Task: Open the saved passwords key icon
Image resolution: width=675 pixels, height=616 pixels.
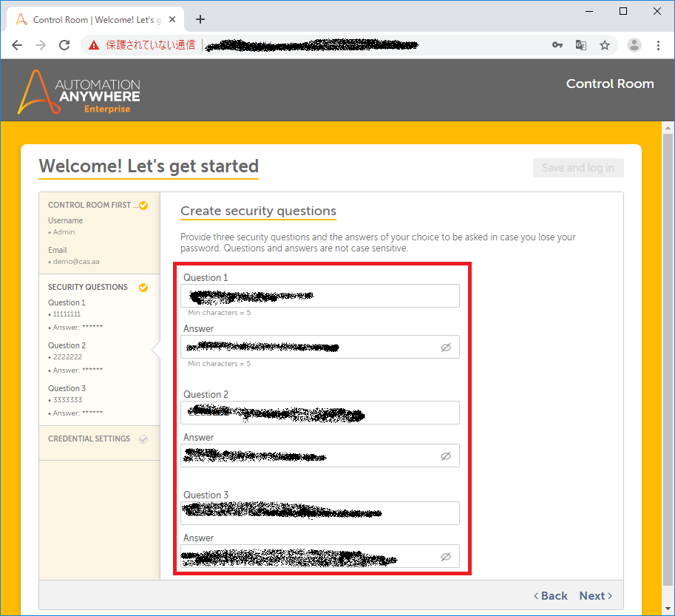Action: coord(557,45)
